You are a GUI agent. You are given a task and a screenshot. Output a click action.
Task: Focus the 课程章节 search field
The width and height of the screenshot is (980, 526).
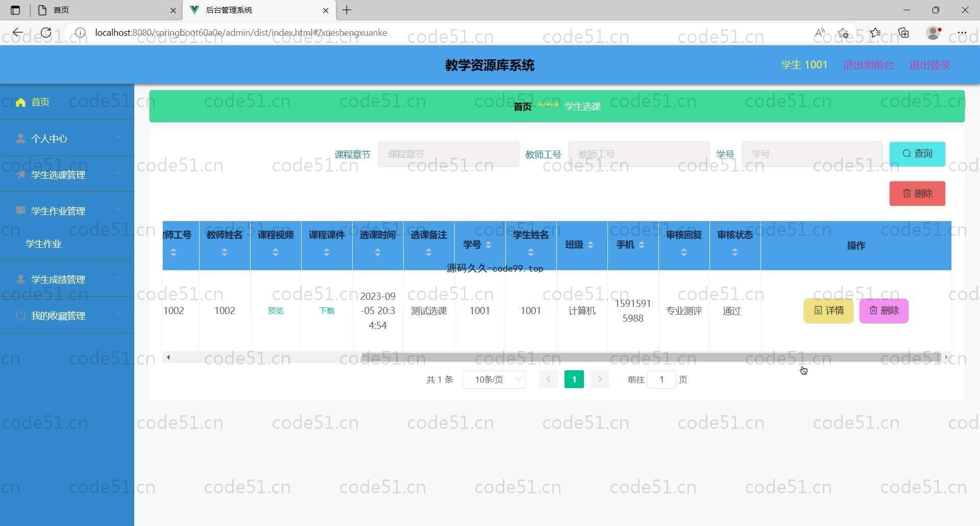coord(448,154)
